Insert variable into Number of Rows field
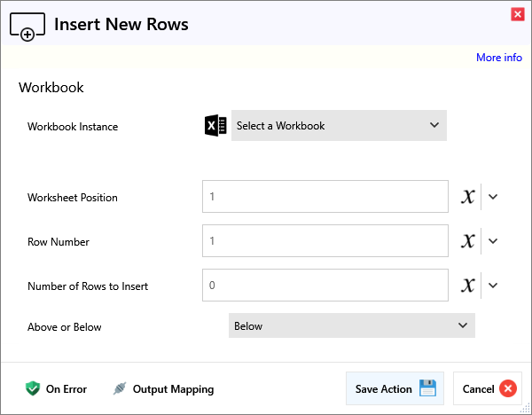 (x=468, y=286)
